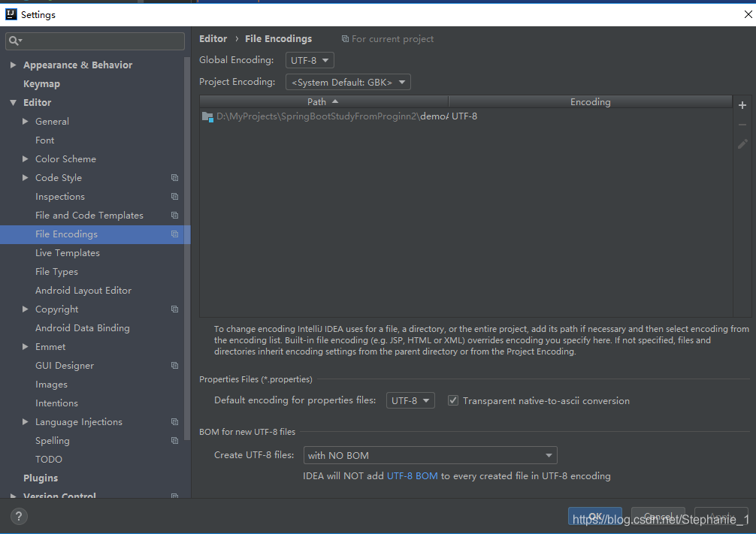Click the help question mark icon
This screenshot has height=534, width=756.
[18, 516]
